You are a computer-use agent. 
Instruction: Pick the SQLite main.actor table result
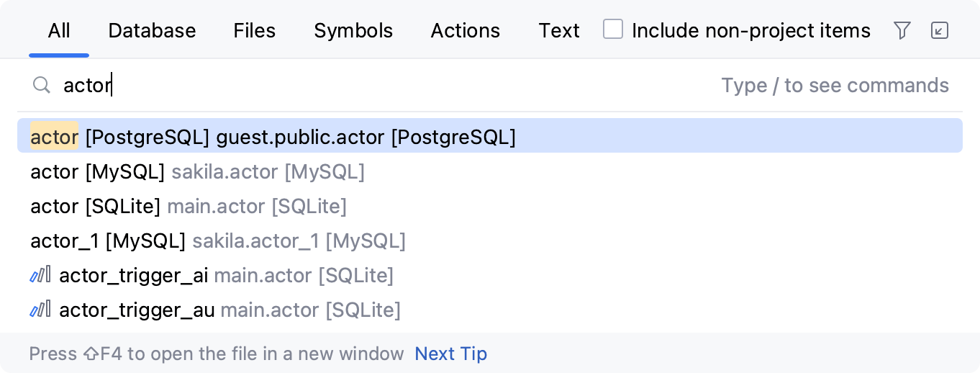tap(189, 207)
